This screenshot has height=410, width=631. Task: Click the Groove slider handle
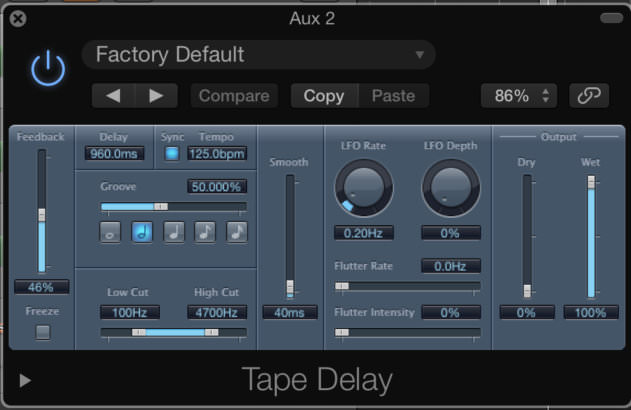click(161, 206)
